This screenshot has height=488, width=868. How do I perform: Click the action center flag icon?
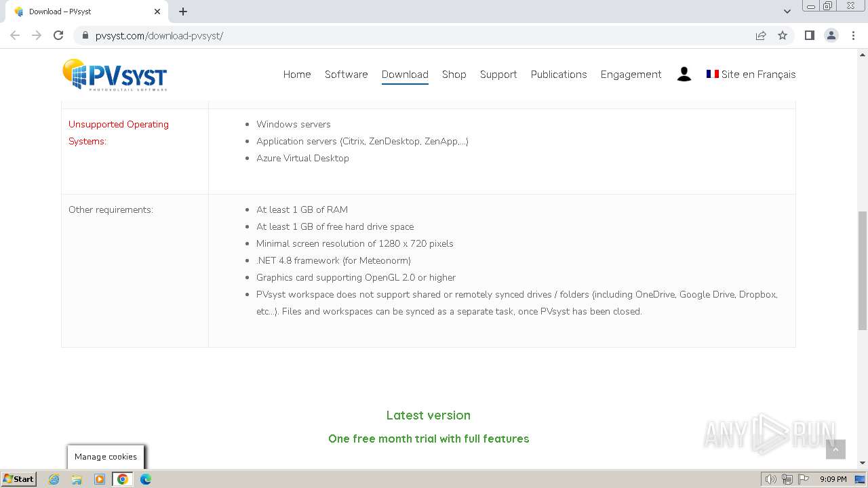coord(804,479)
